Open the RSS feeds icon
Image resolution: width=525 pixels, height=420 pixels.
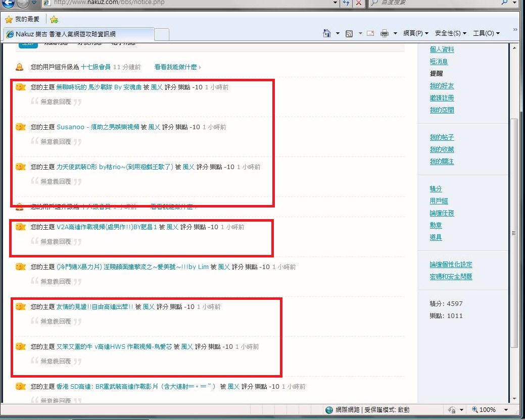[x=349, y=33]
